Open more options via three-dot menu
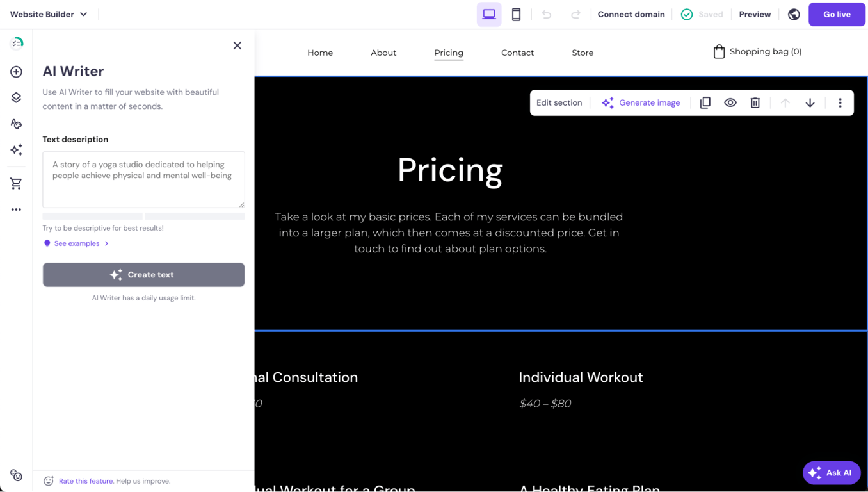 tap(840, 102)
